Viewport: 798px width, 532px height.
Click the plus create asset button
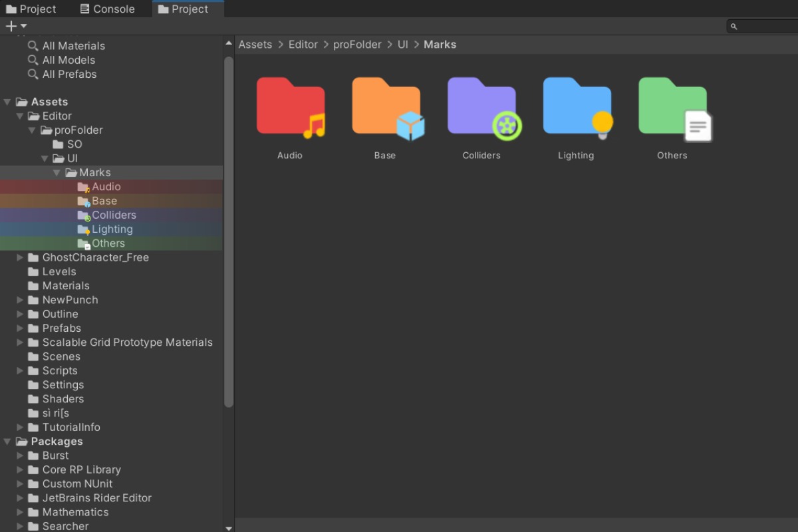pyautogui.click(x=11, y=26)
